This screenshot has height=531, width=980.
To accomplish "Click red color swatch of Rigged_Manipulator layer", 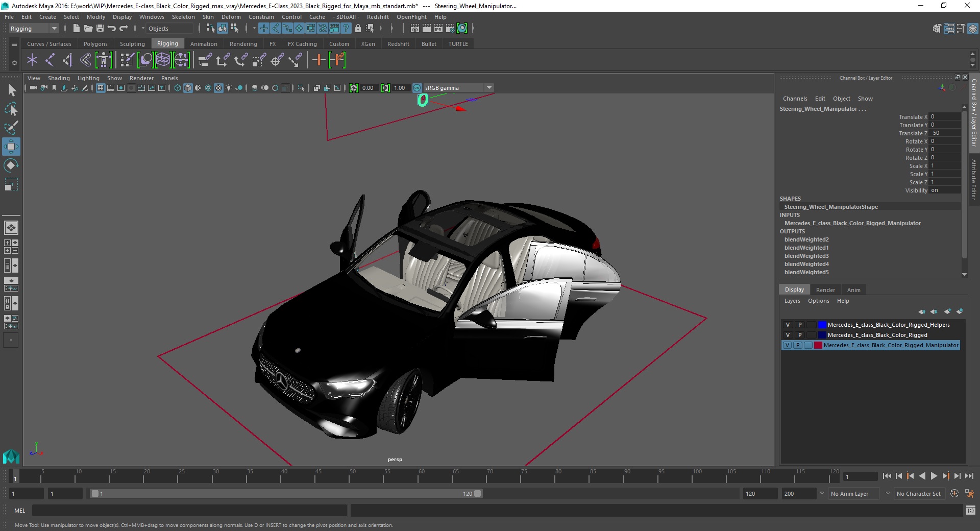I will tap(818, 345).
